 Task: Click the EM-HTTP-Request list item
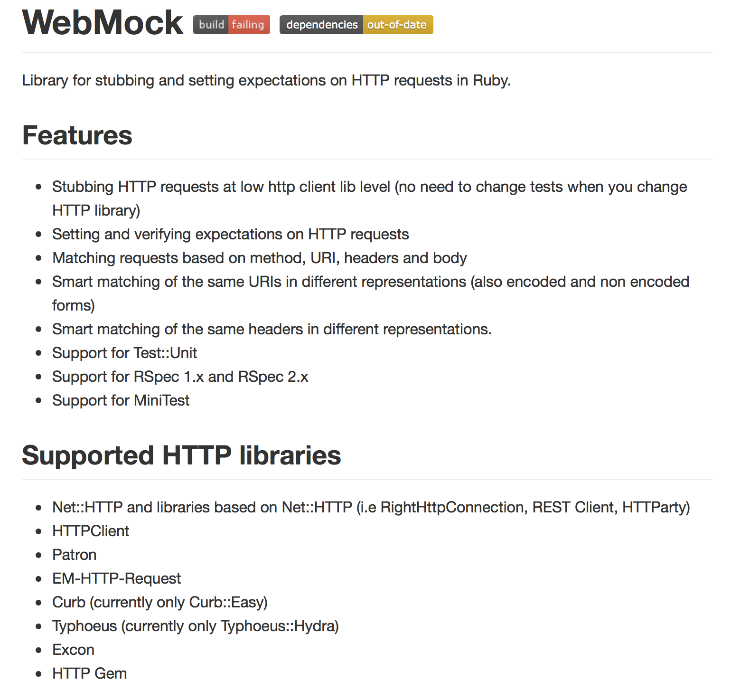pos(116,579)
